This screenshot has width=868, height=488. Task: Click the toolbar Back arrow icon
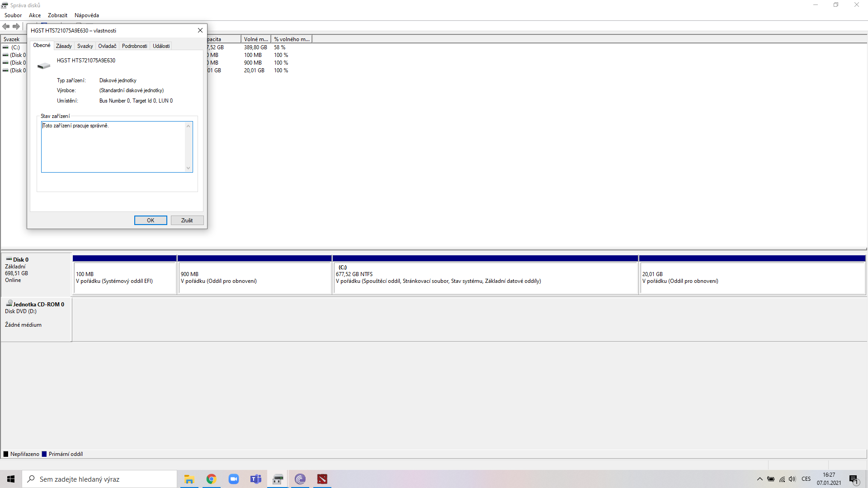point(6,26)
